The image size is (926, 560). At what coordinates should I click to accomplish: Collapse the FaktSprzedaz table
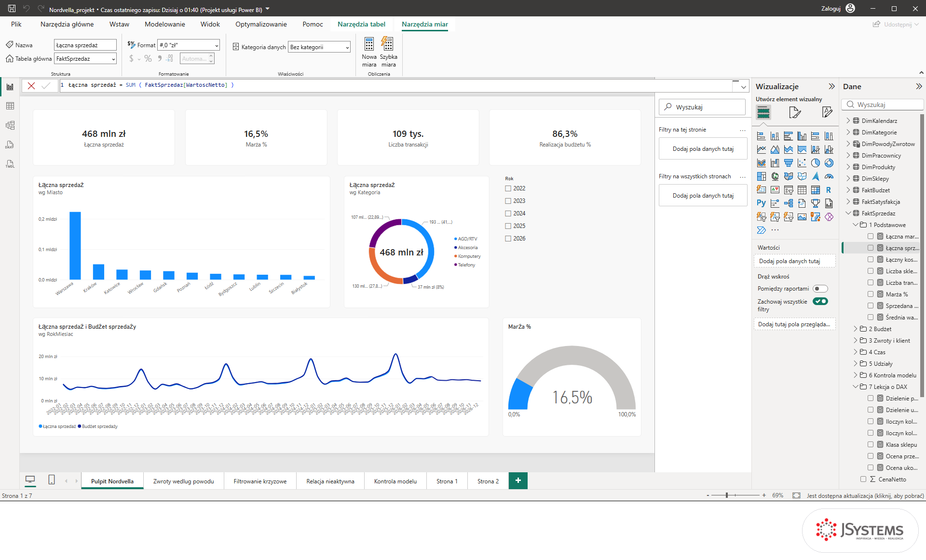point(848,213)
